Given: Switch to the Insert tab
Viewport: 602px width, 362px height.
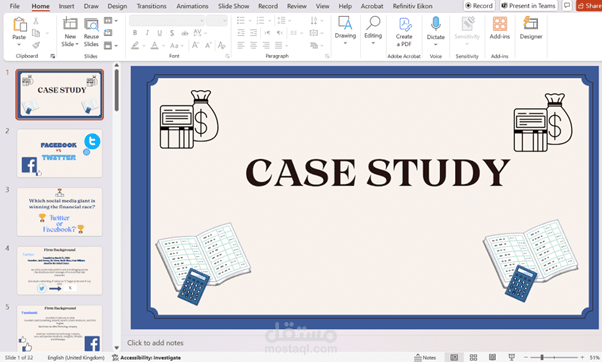Looking at the screenshot, I should point(66,6).
